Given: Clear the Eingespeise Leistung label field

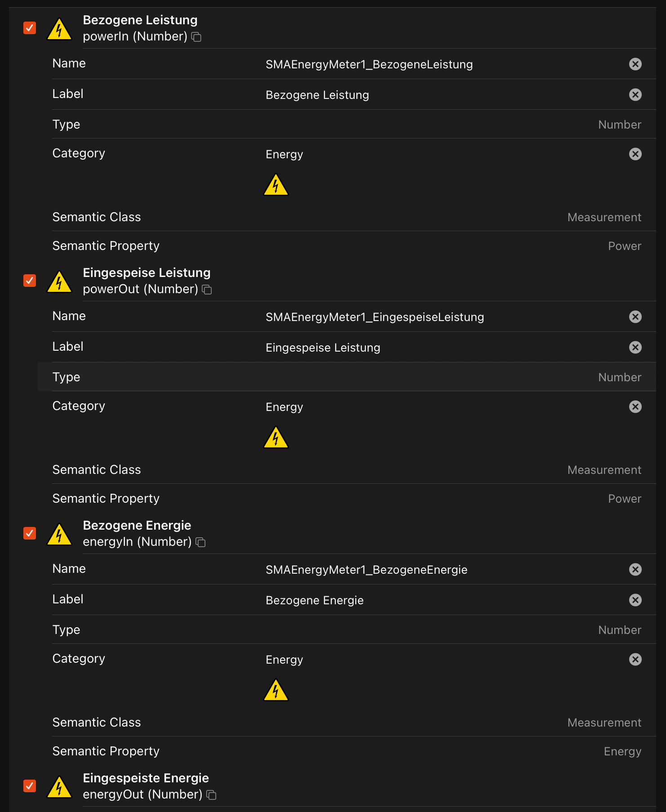Looking at the screenshot, I should tap(635, 348).
